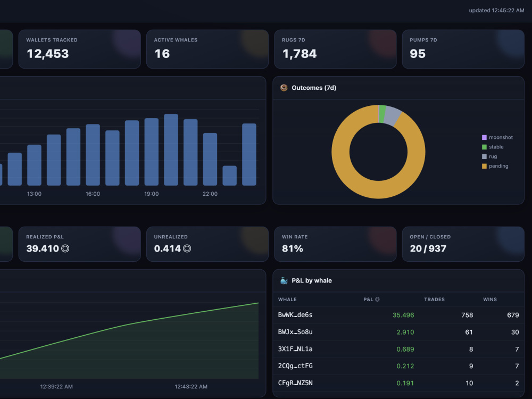Click the SOL symbol next to Unrealized value
The height and width of the screenshot is (399, 532).
(x=187, y=248)
